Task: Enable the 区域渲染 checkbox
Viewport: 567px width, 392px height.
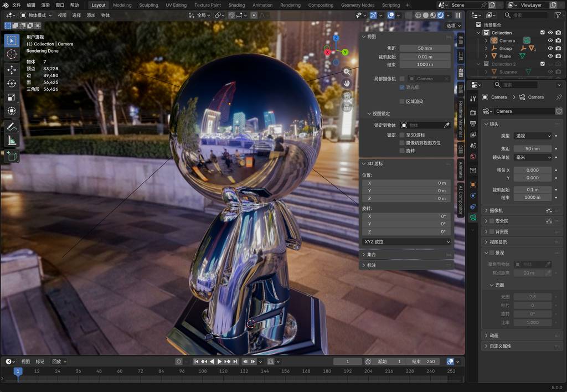Action: (403, 101)
